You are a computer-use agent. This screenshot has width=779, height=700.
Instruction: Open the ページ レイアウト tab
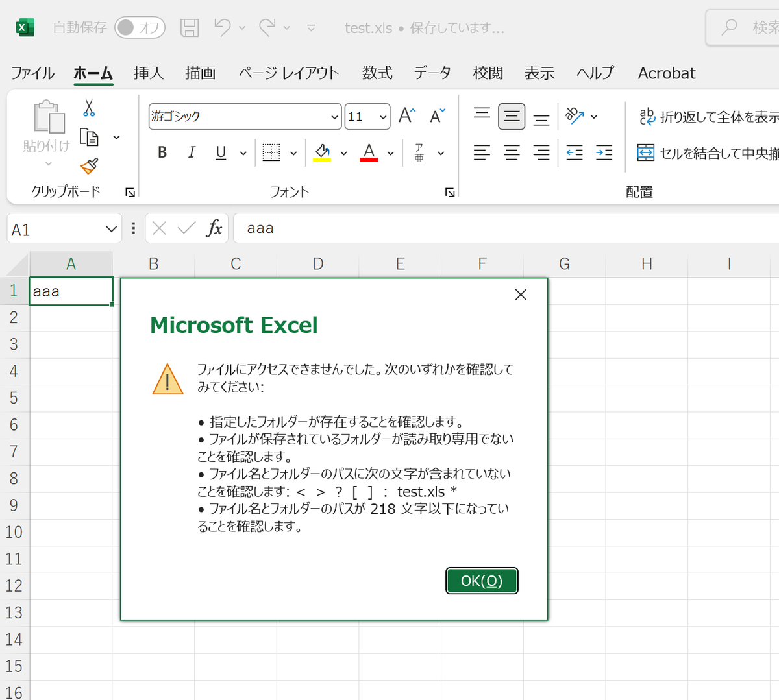[x=289, y=73]
